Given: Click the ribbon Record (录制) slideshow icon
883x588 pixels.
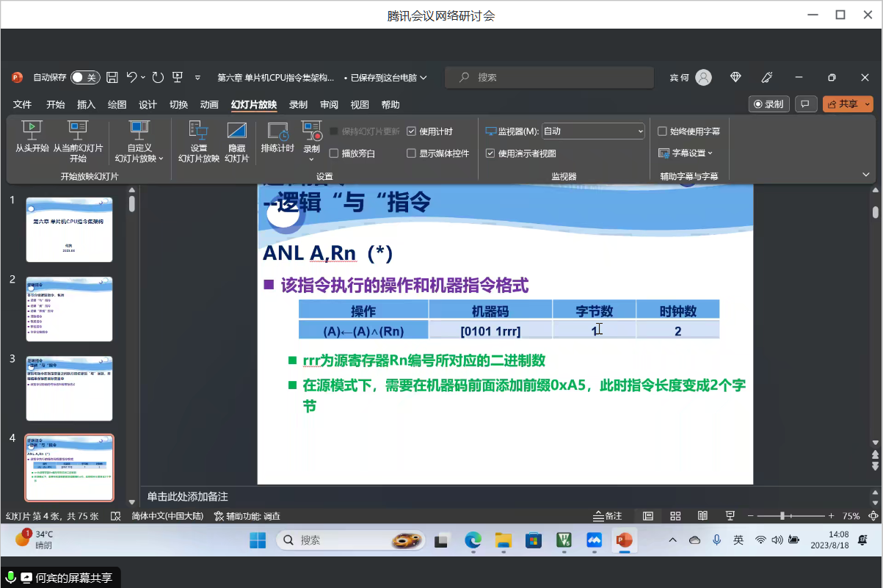Looking at the screenshot, I should click(311, 132).
